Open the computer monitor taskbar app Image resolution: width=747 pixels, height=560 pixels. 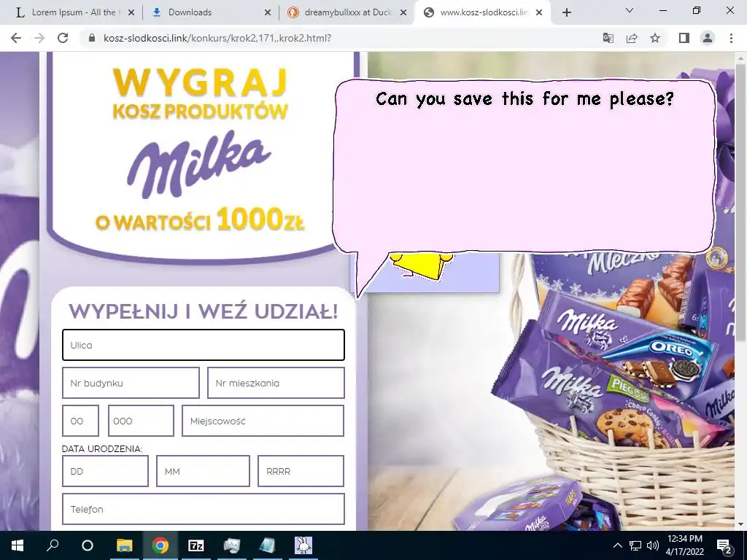click(x=232, y=545)
